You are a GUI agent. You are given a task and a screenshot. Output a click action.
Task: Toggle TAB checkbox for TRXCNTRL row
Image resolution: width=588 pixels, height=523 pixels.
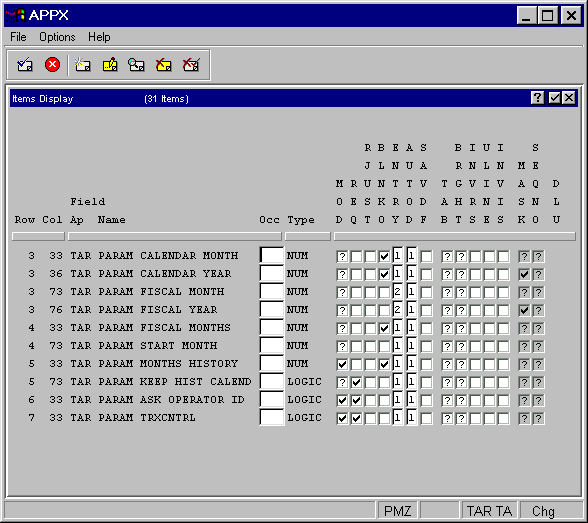click(x=447, y=418)
